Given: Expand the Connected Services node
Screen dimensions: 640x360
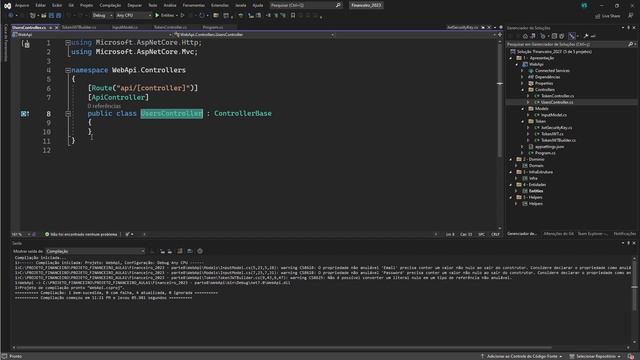Looking at the screenshot, I should coord(523,71).
